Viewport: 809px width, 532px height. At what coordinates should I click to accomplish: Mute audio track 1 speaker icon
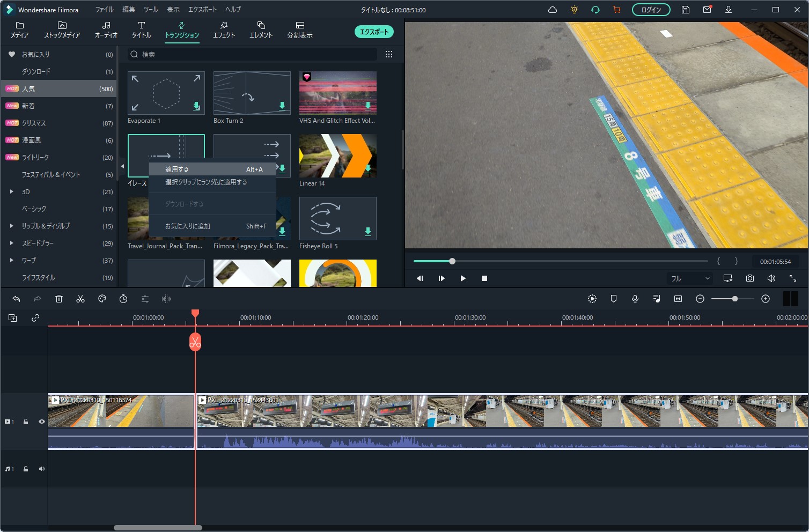tap(41, 469)
